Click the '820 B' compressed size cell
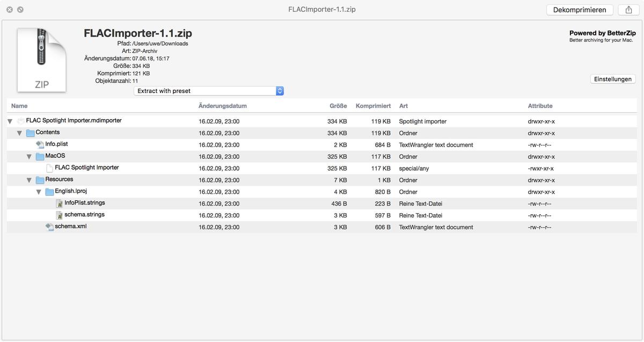The width and height of the screenshot is (644, 342). [383, 192]
